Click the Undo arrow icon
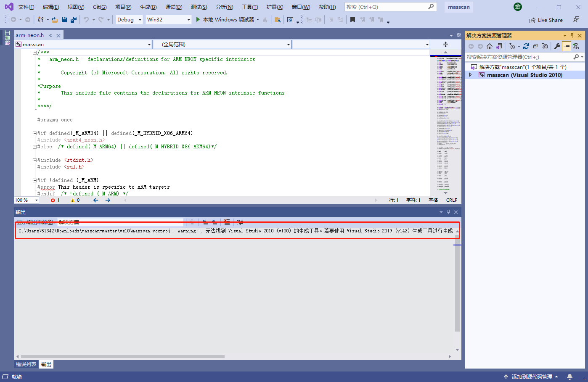The width and height of the screenshot is (588, 382). pos(86,19)
